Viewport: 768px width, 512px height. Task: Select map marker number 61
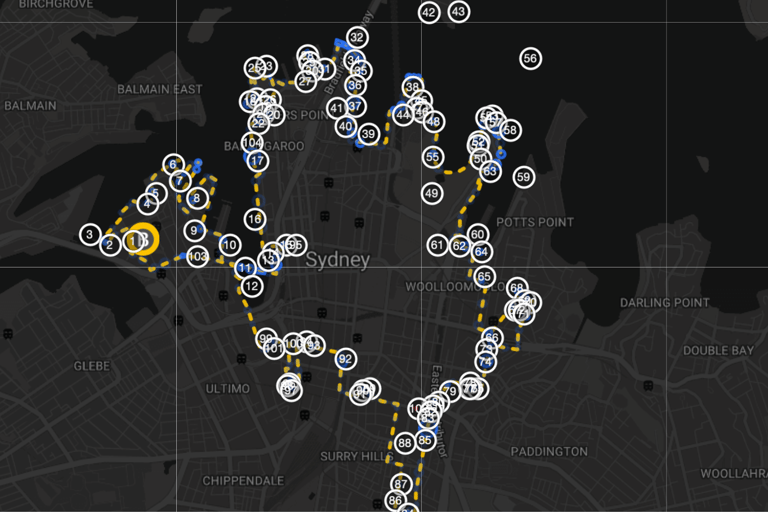[437, 244]
